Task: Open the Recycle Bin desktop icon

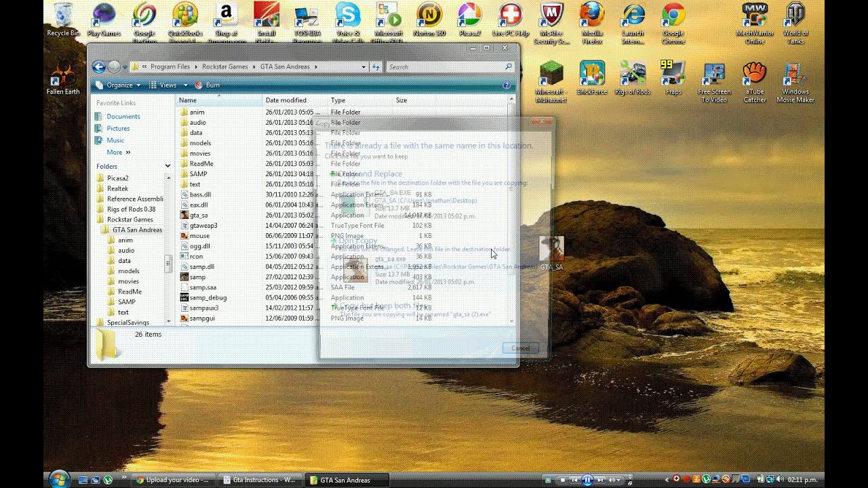Action: [x=63, y=20]
